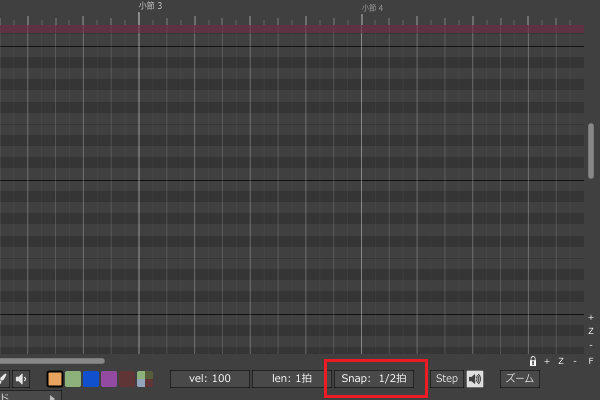Viewport: 600px width, 400px height.
Task: Enable Step input mode
Action: pyautogui.click(x=446, y=379)
